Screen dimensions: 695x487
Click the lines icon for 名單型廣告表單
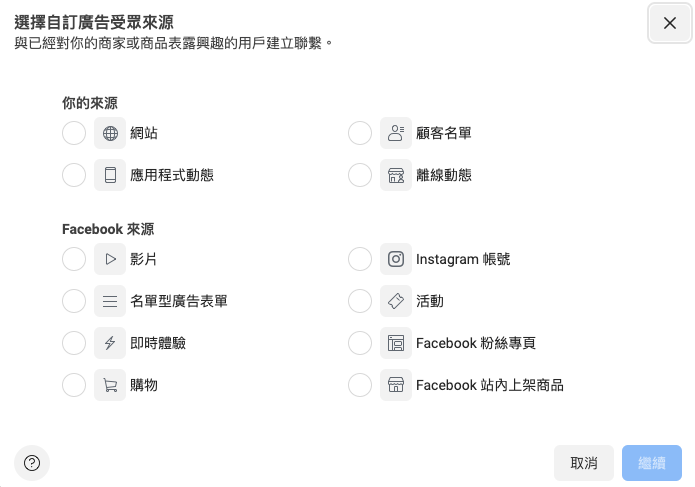tap(110, 301)
